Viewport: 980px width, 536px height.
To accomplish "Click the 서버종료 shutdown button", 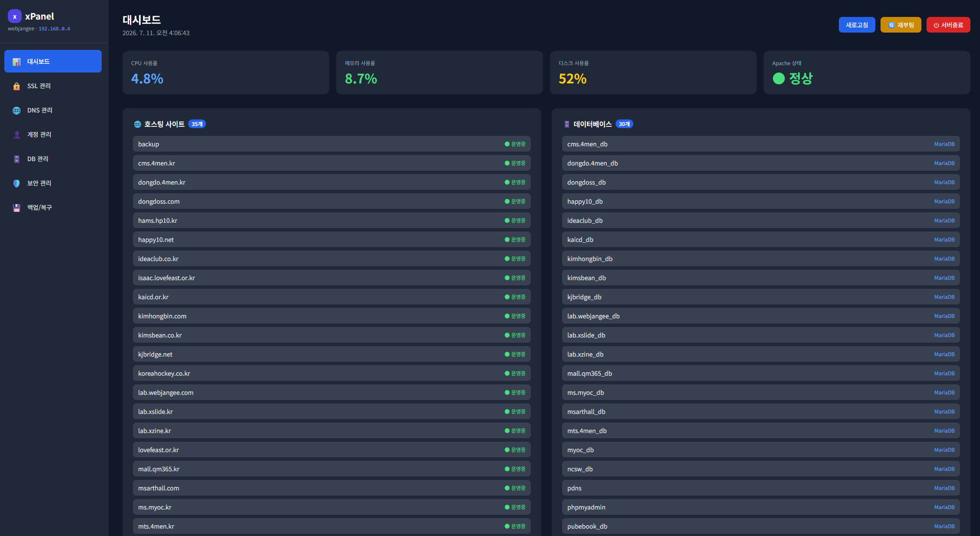I will click(x=948, y=25).
